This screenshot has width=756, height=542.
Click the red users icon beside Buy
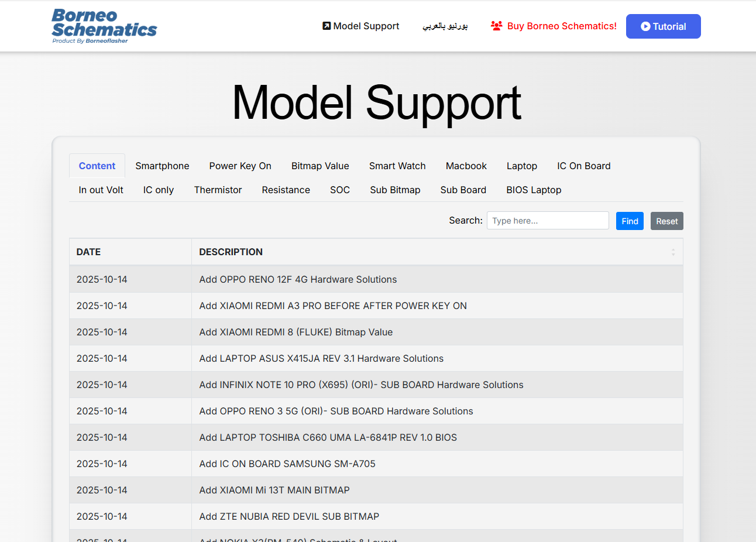(x=496, y=26)
